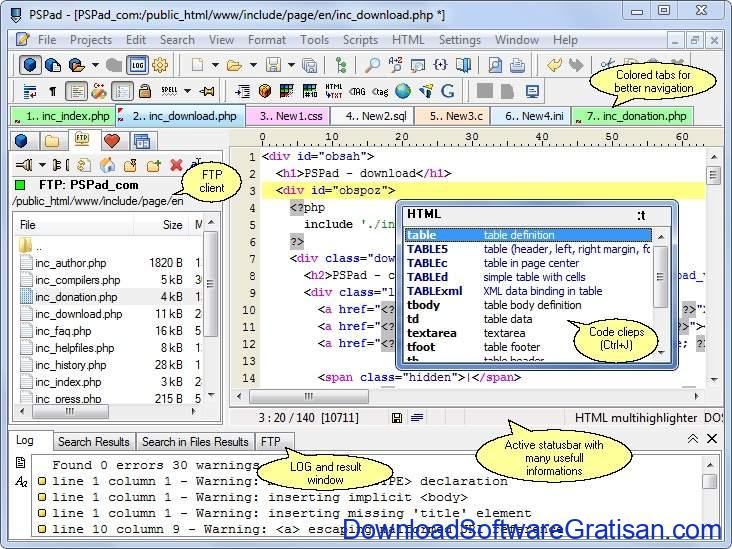The height and width of the screenshot is (549, 732).
Task: Click the Open file folder icon
Action: [x=234, y=65]
